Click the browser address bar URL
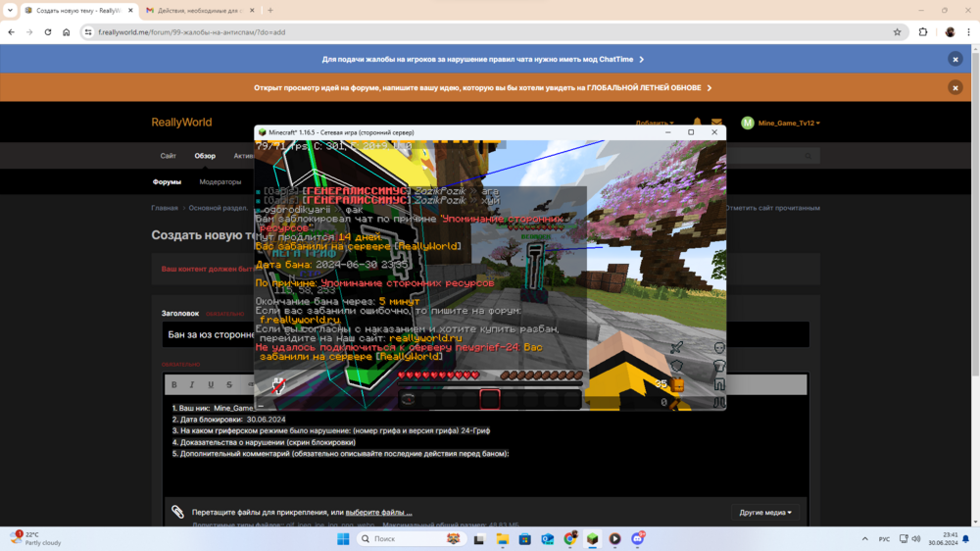 [192, 32]
